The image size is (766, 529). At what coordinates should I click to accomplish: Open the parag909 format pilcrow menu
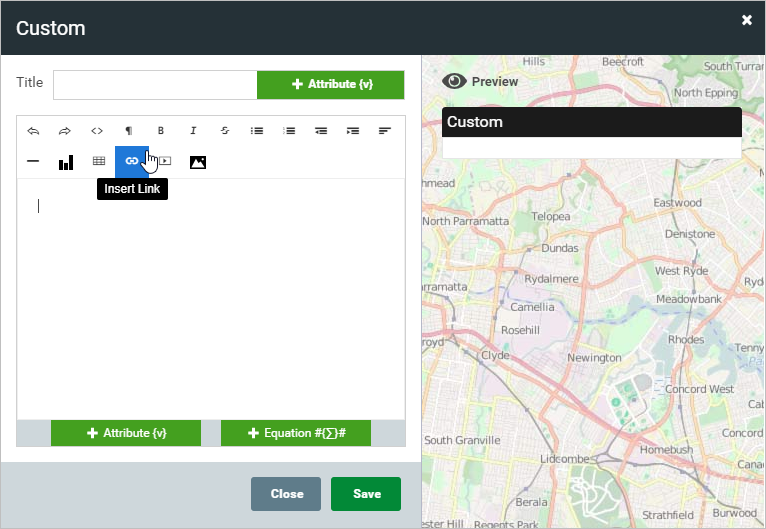point(129,131)
